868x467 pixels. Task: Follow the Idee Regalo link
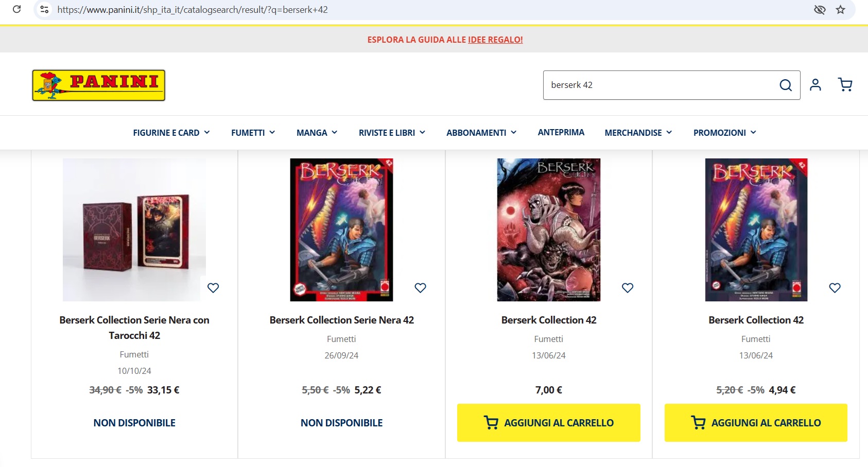tap(495, 40)
